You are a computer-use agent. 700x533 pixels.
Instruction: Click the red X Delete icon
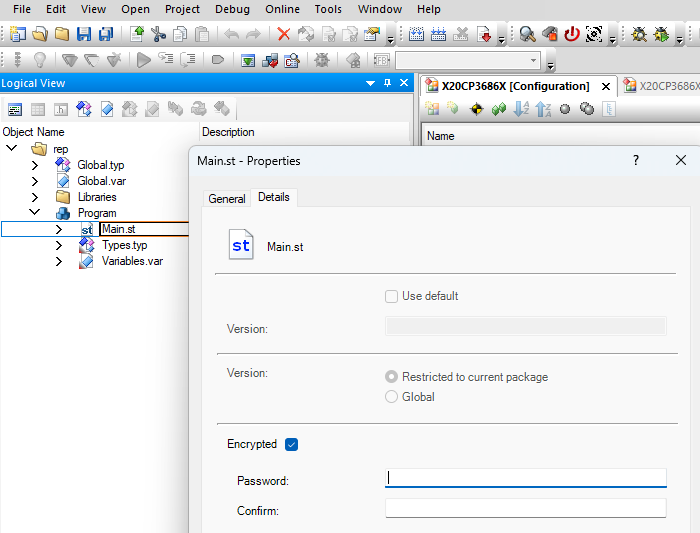[283, 34]
